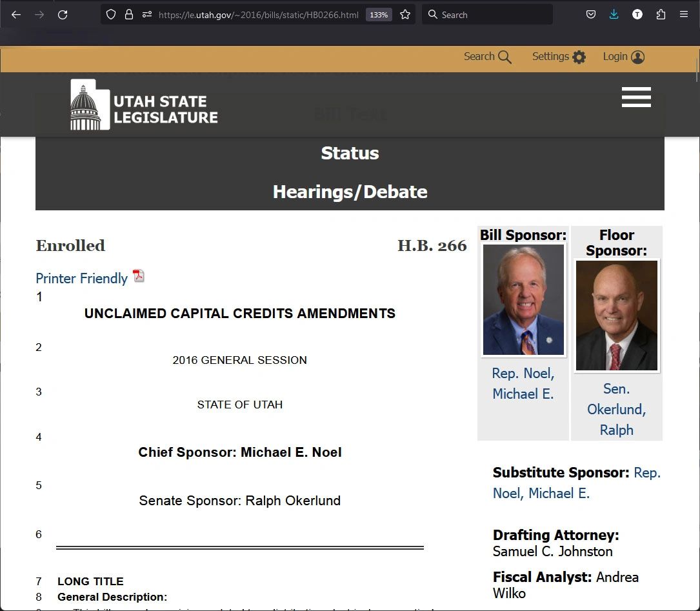Open the Firefox downloads panel
700x611 pixels.
point(614,15)
